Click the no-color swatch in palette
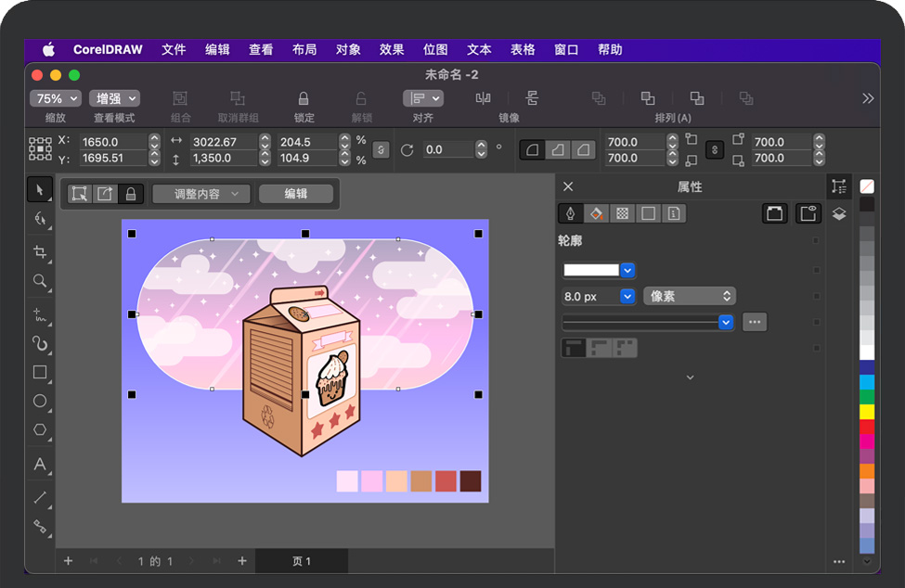 [867, 186]
